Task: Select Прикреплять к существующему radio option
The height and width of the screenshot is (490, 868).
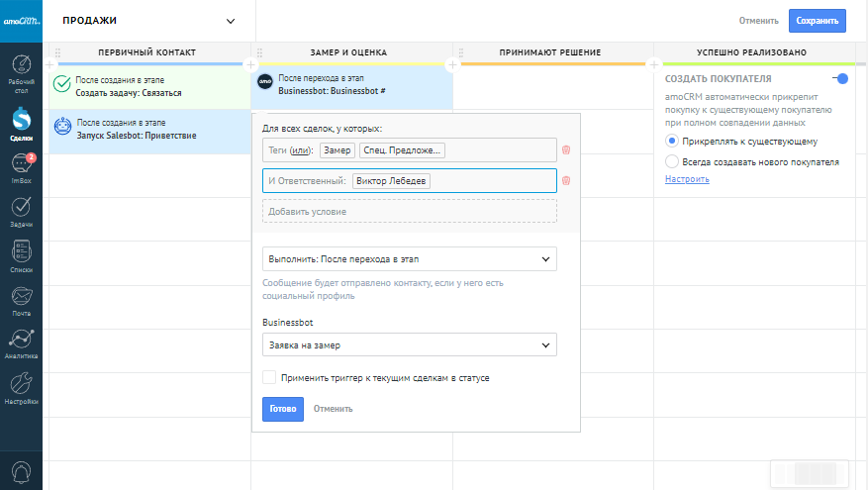Action: tap(672, 142)
